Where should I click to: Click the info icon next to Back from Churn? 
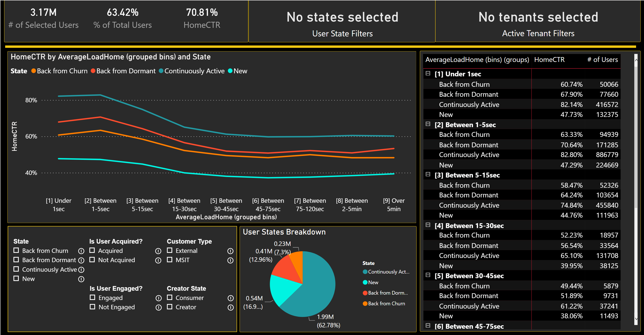pyautogui.click(x=81, y=251)
